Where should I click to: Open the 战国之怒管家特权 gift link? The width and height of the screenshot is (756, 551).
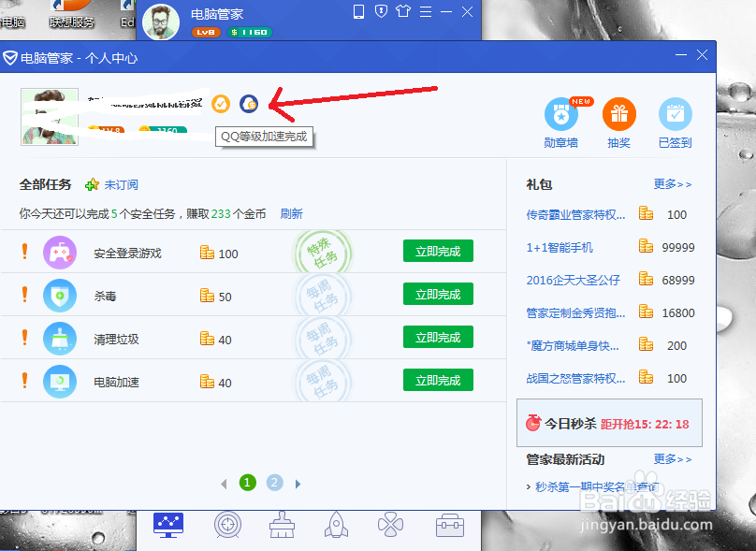tap(575, 379)
